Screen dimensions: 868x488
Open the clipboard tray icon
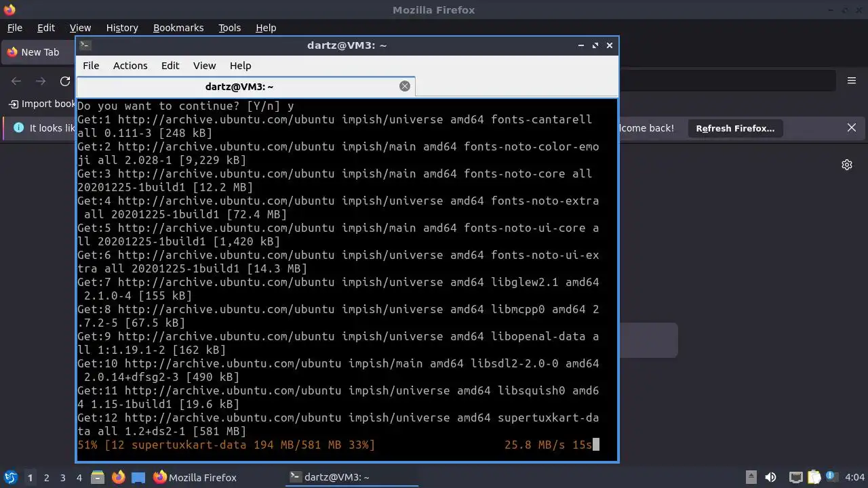click(x=814, y=477)
